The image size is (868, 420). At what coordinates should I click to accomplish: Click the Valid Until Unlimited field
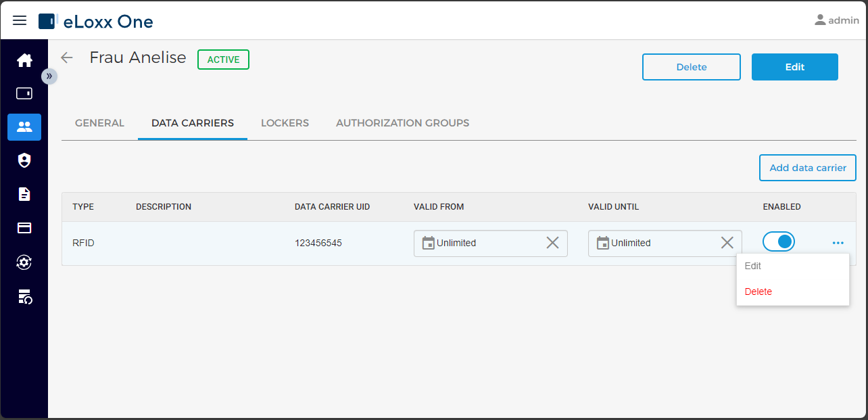tap(665, 243)
